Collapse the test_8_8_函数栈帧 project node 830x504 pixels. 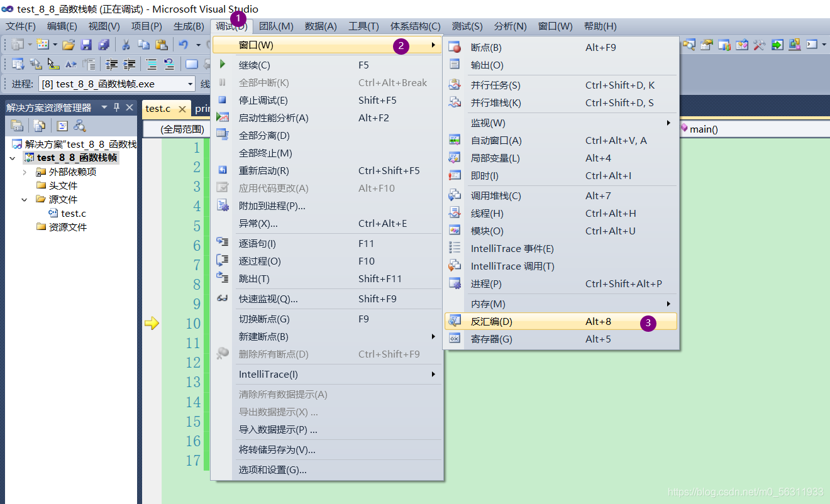[13, 158]
